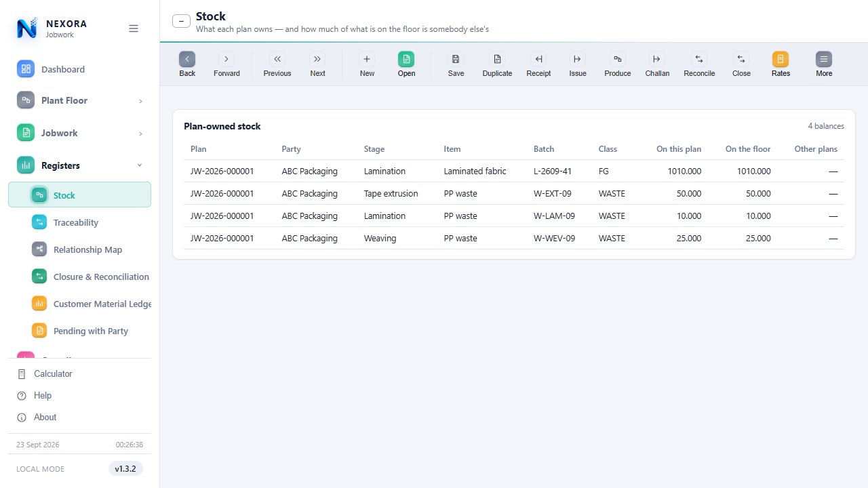Collapse the Registers sidebar section
Image resolution: width=868 pixels, height=488 pixels.
[80, 165]
